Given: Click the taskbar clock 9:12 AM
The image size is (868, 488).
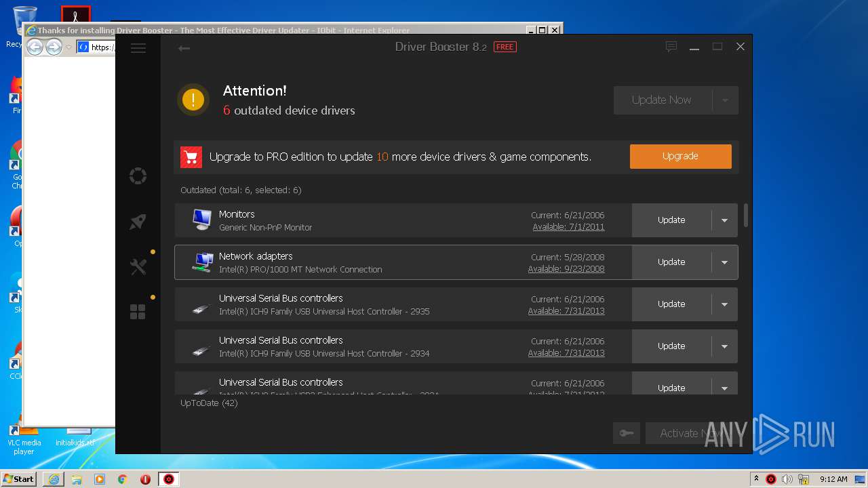Looking at the screenshot, I should 833,479.
